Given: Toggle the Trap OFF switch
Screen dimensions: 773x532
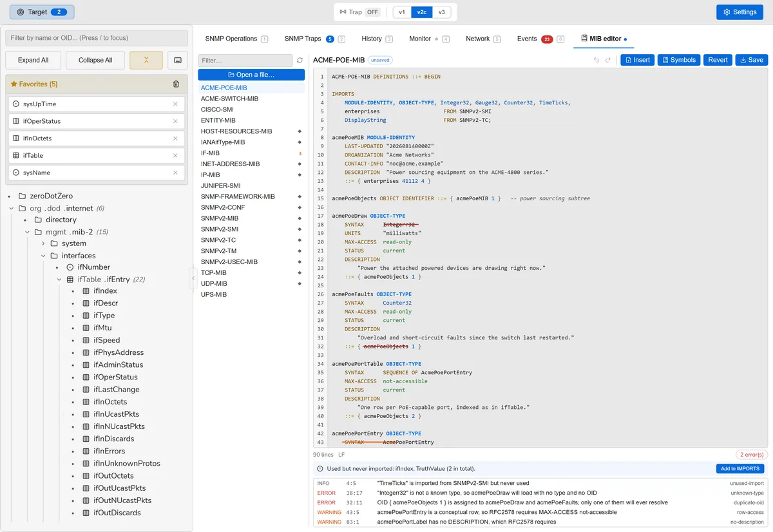Looking at the screenshot, I should coord(373,12).
